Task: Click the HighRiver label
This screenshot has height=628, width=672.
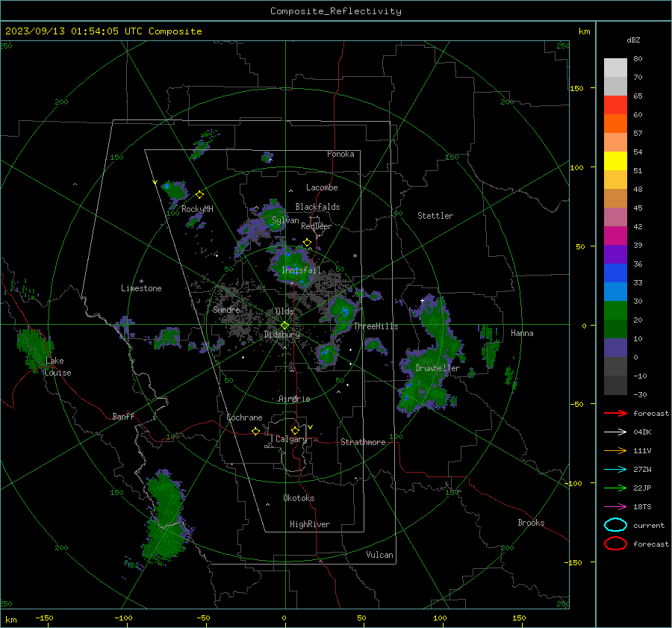Action: coord(310,524)
